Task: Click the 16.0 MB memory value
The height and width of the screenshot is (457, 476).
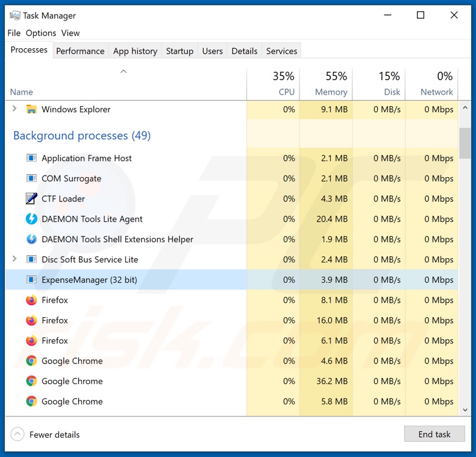Action: [x=332, y=320]
